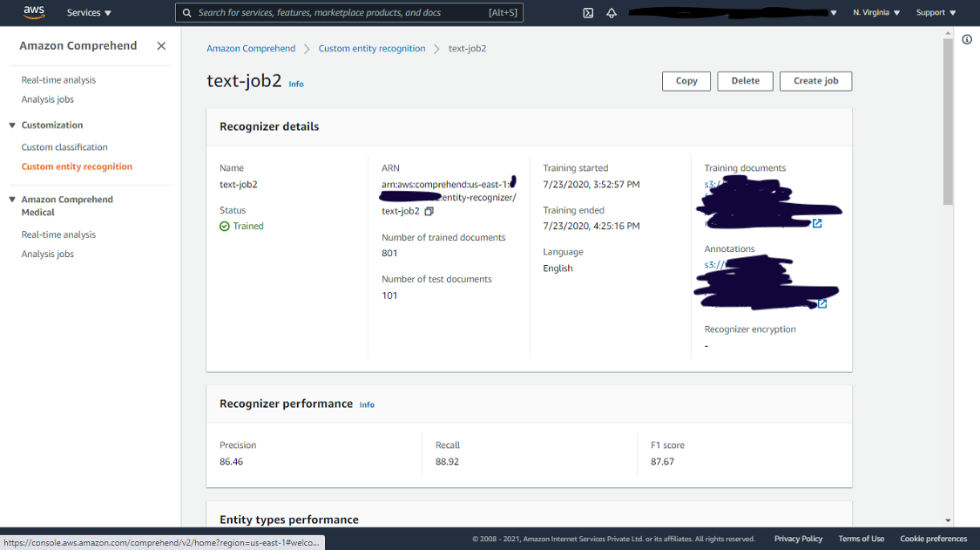Open the N. Virginia region selector
The height and width of the screenshot is (550, 980).
click(x=876, y=12)
